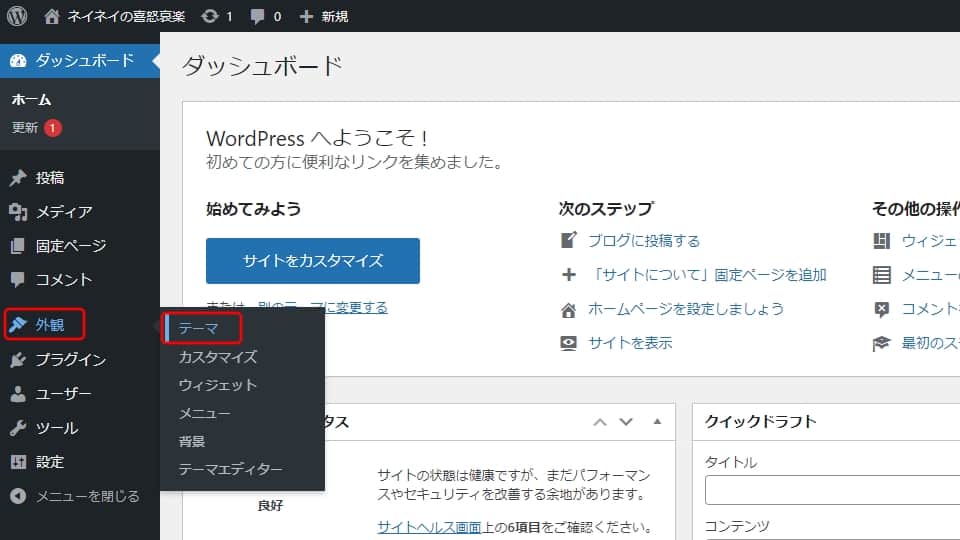Click the graduation cap icon beside 最初のス
Viewport: 960px width, 540px height.
point(882,343)
